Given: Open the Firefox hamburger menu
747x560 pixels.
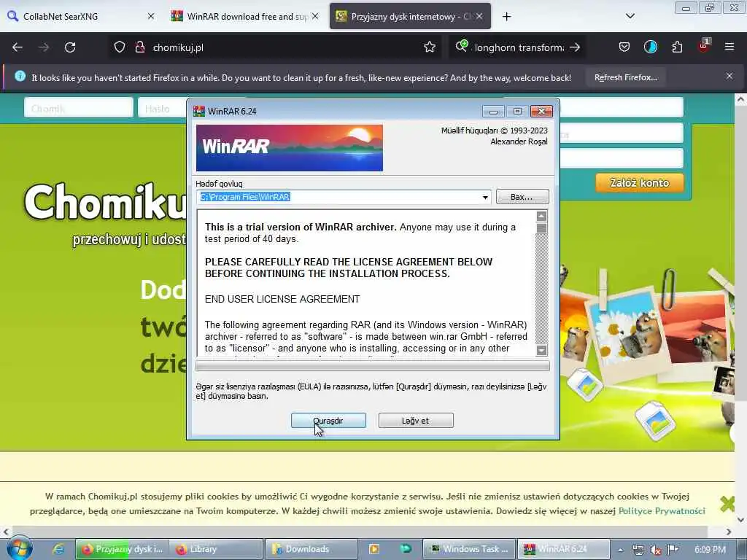Looking at the screenshot, I should tap(729, 47).
